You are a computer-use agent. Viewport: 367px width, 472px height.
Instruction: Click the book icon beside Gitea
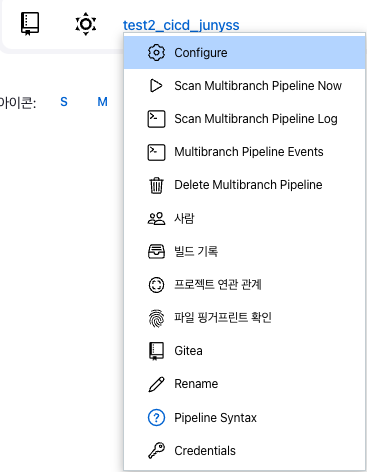(x=156, y=351)
